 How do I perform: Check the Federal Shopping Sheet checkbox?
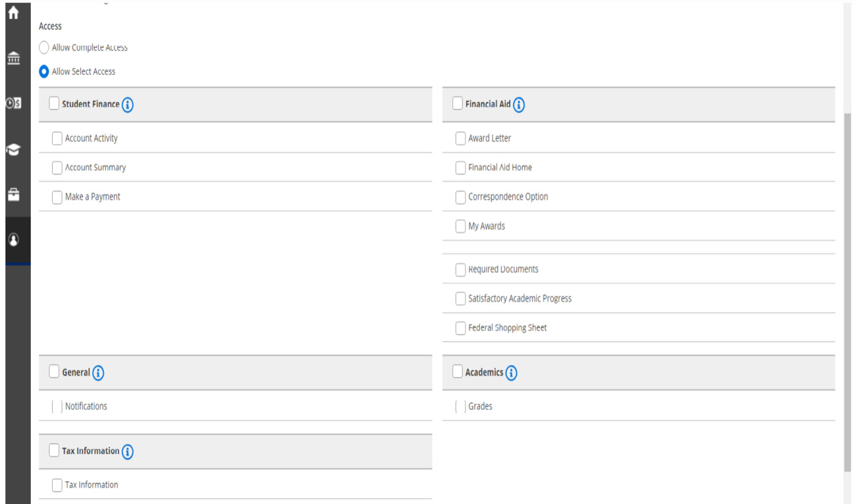click(x=461, y=328)
